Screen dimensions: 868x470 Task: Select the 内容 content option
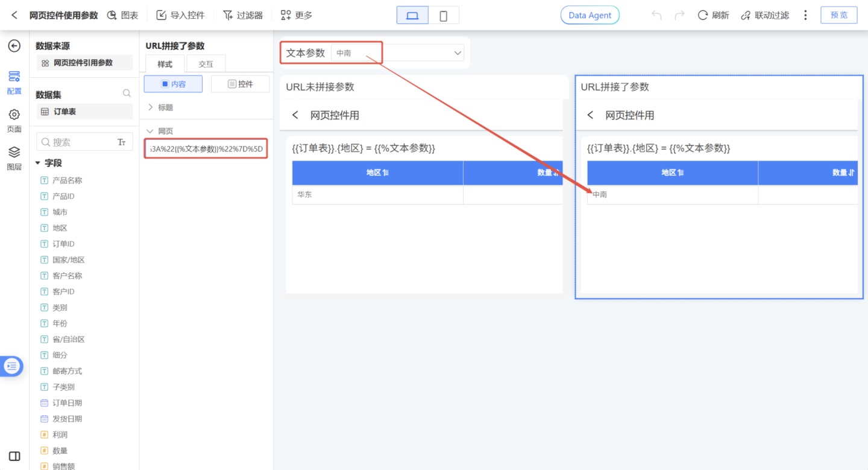pyautogui.click(x=173, y=84)
